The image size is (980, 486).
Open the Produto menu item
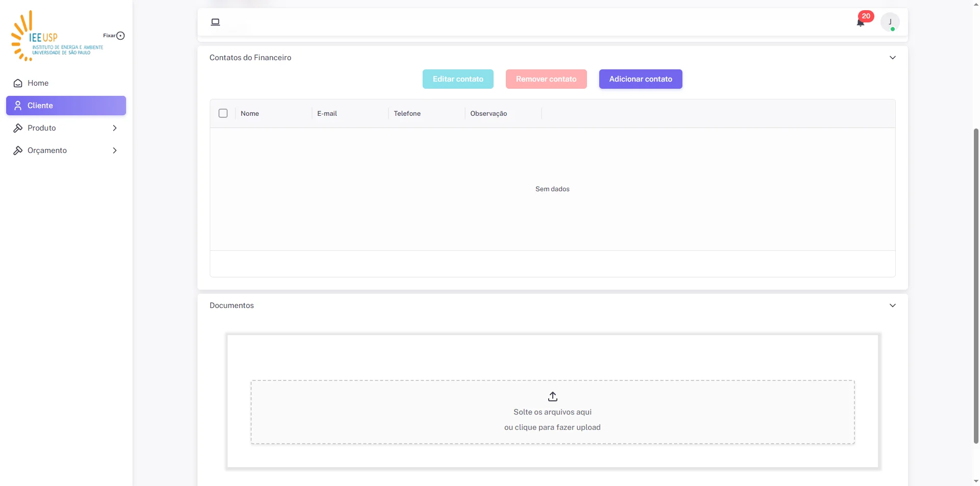[66, 128]
